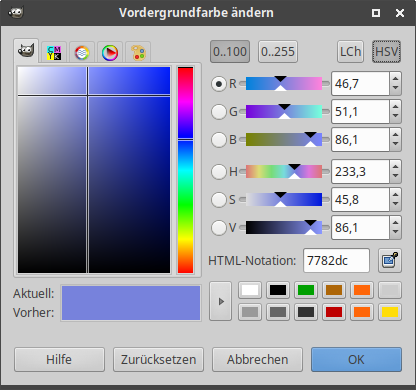Image resolution: width=416 pixels, height=390 pixels.
Task: Add current color to history arrow button
Action: coord(220,301)
